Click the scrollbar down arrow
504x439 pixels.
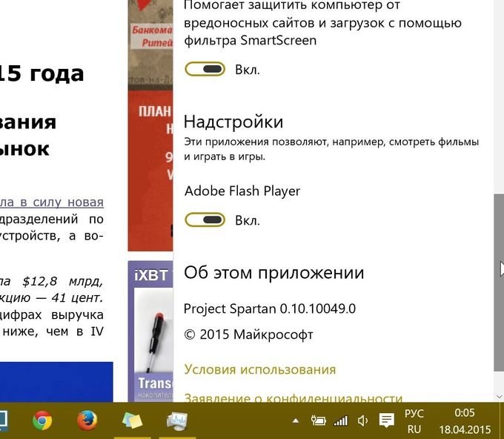point(499,397)
